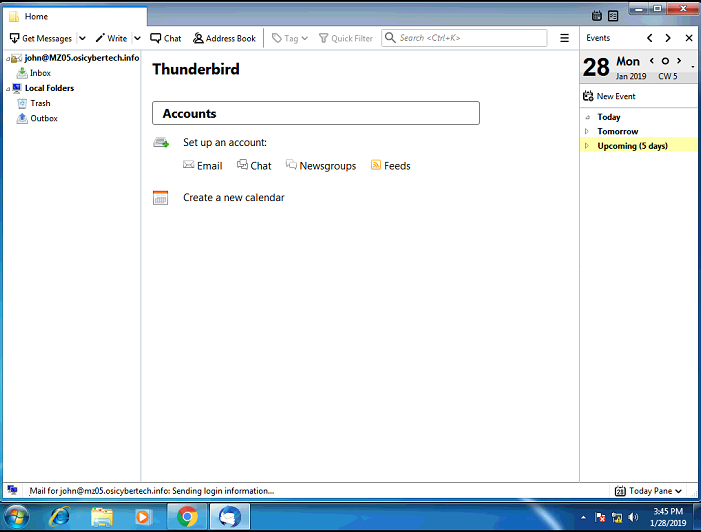
Task: Open Windows Explorer from taskbar
Action: tap(102, 517)
